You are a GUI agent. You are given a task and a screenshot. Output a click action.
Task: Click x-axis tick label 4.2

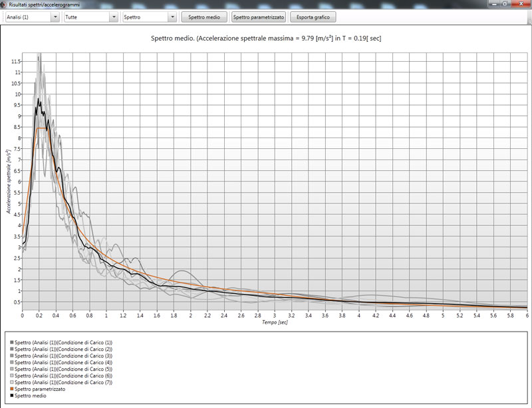(376, 316)
